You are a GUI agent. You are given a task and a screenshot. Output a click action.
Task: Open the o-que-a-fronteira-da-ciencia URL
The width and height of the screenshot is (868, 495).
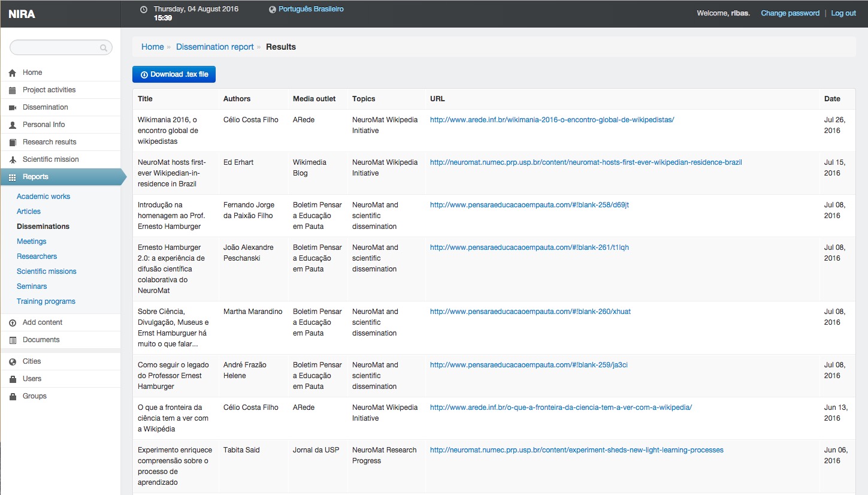tap(561, 408)
